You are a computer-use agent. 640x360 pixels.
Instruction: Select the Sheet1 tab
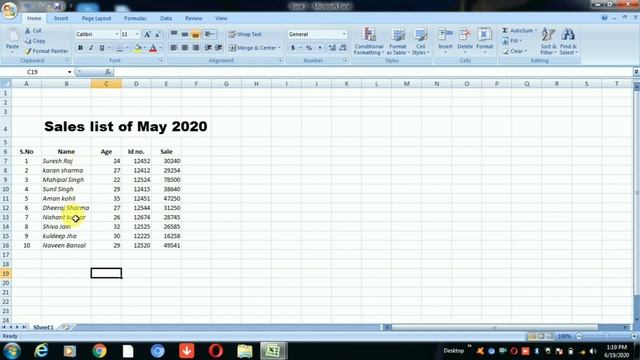point(43,327)
